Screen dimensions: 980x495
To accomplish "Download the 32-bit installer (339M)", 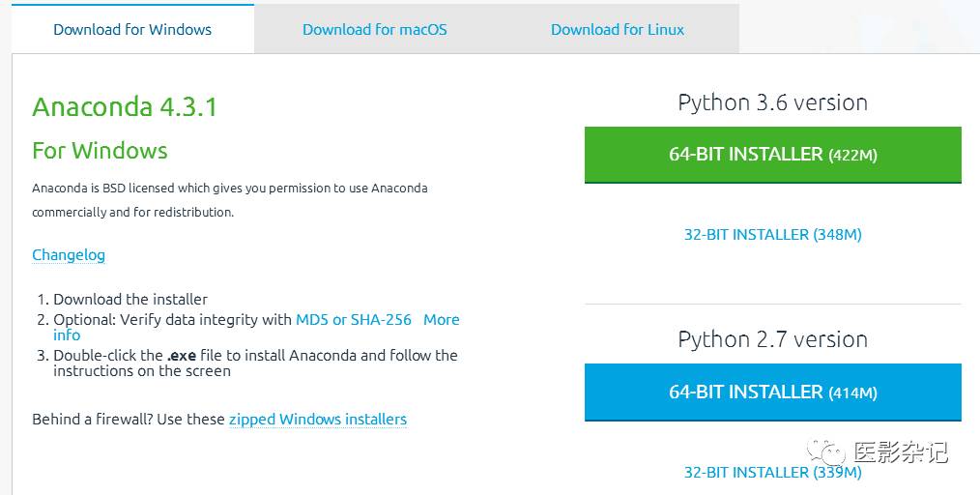I will pyautogui.click(x=772, y=472).
